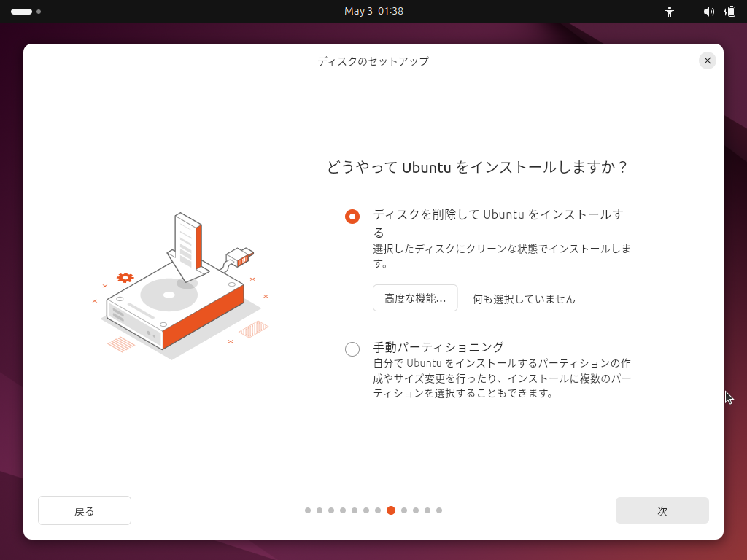Viewport: 747px width, 560px height.
Task: Click the highlighted orange page indicator dot
Action: [391, 510]
